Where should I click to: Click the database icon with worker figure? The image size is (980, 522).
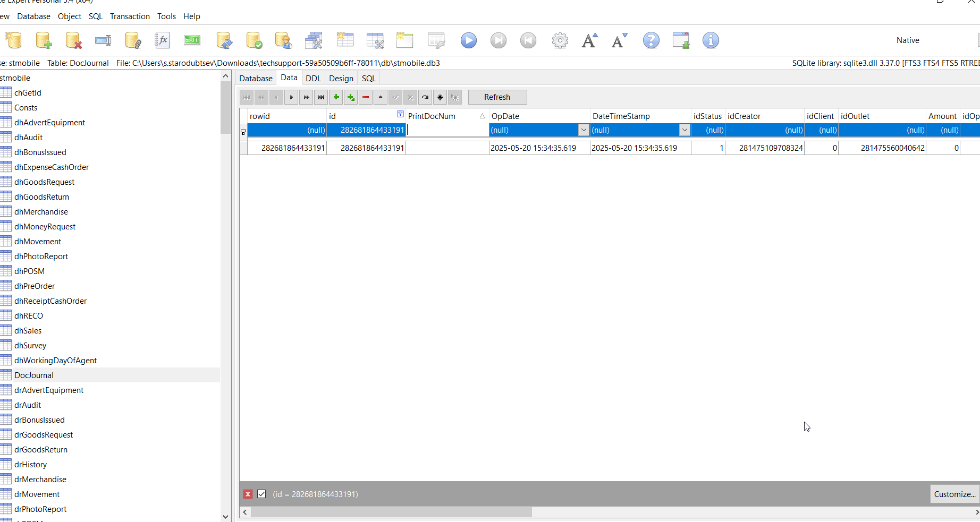tap(284, 40)
